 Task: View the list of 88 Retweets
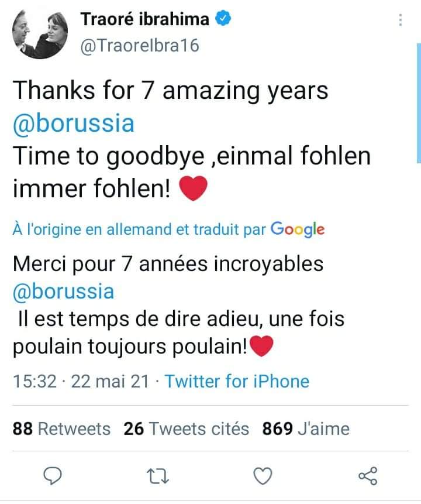click(61, 429)
